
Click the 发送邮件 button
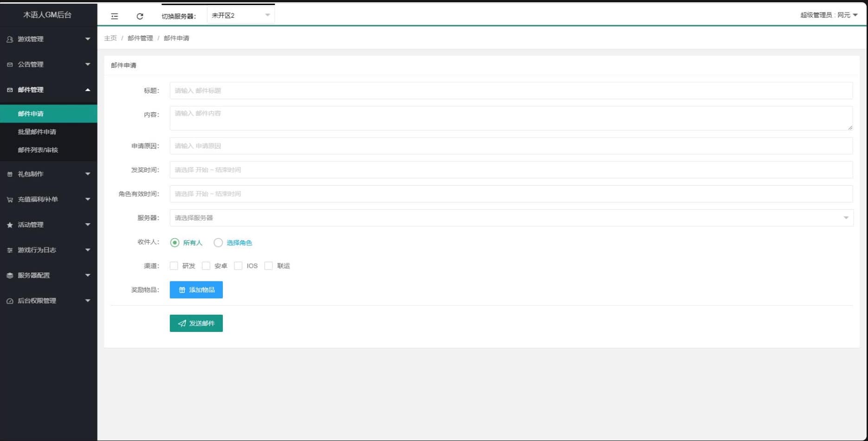coord(196,323)
